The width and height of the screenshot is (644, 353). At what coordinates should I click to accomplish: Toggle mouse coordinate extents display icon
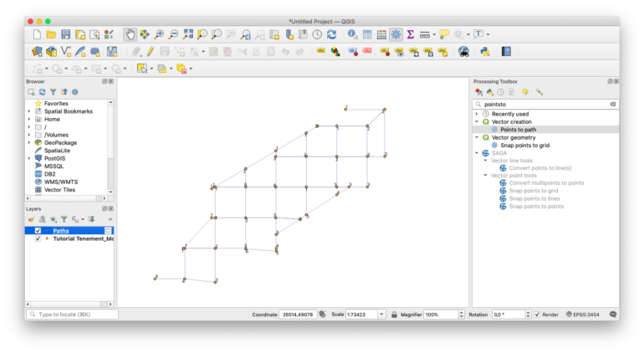coord(322,315)
